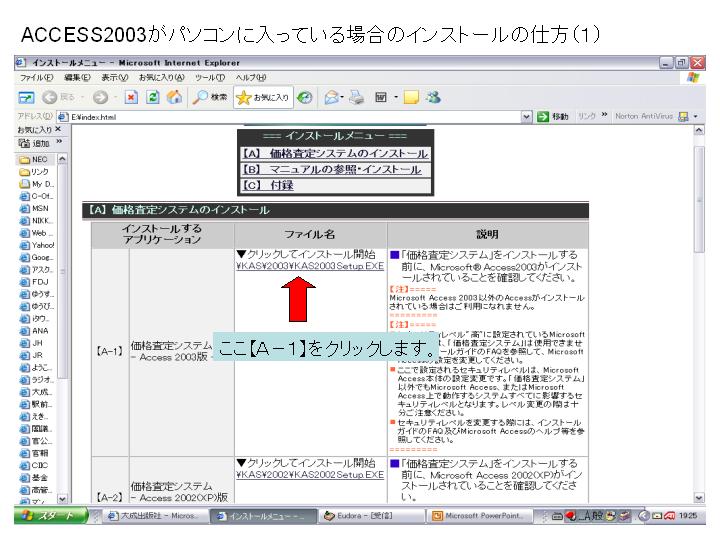Toggle the Favorites star button
This screenshot has width=720, height=540.
click(263, 97)
